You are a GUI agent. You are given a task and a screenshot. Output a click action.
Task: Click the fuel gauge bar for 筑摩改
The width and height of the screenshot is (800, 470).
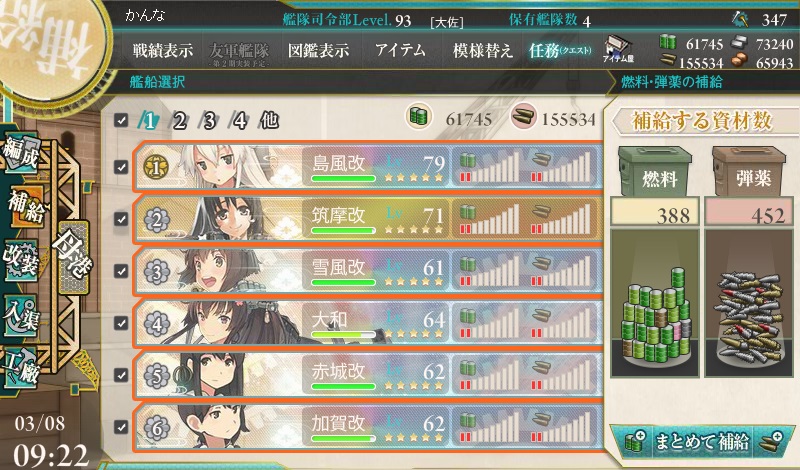tap(489, 218)
